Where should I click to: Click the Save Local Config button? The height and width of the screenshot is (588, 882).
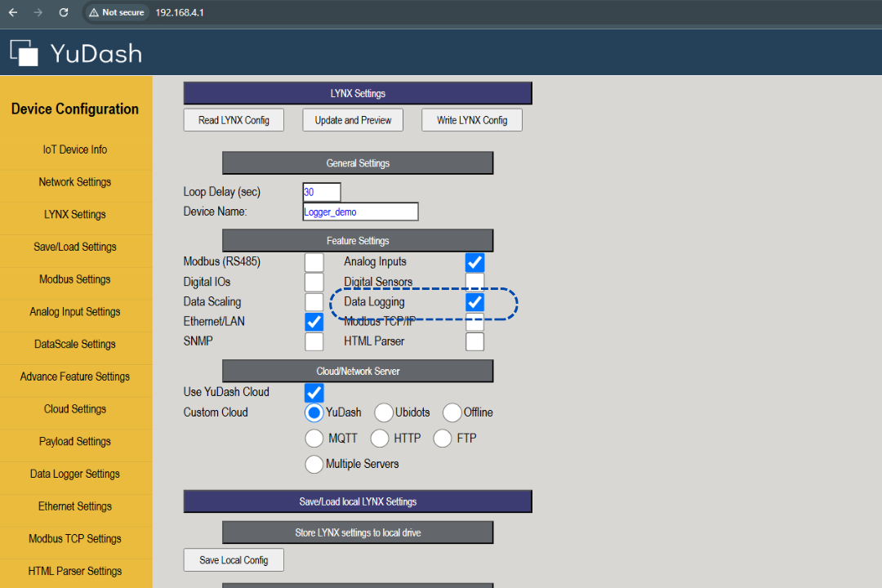pos(234,560)
